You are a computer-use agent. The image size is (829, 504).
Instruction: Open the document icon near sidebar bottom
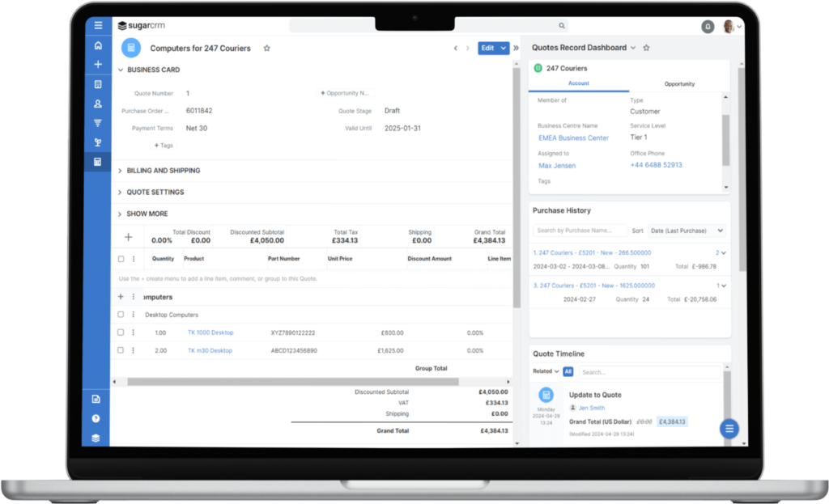[96, 399]
